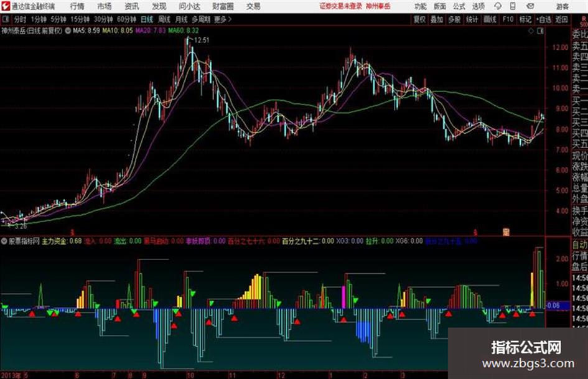The height and width of the screenshot is (379, 588).
Task: Click the MA5: 8.59 indicator label
Action: click(86, 30)
